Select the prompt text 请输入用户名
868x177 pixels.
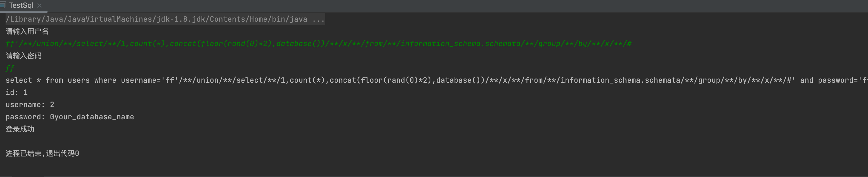click(27, 31)
